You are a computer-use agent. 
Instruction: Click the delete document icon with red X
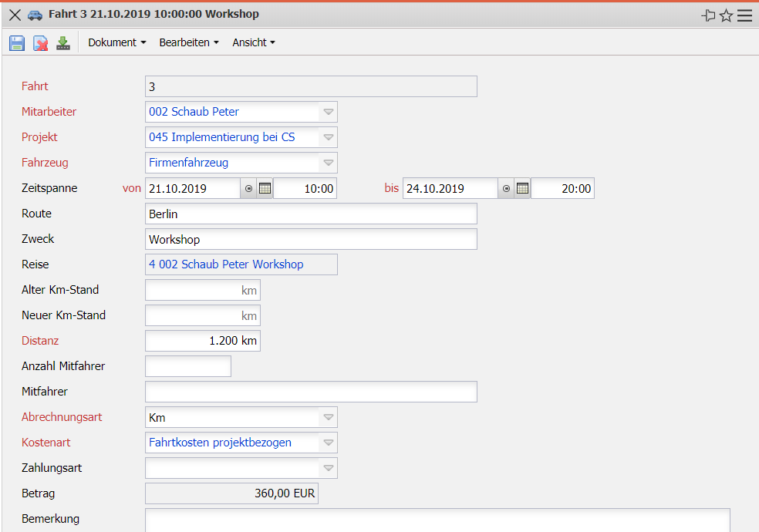point(40,43)
